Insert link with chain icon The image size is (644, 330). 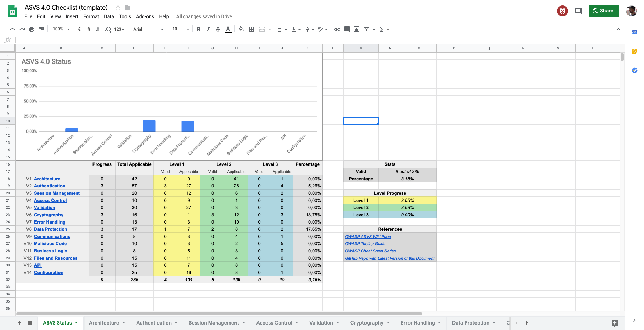tap(337, 29)
